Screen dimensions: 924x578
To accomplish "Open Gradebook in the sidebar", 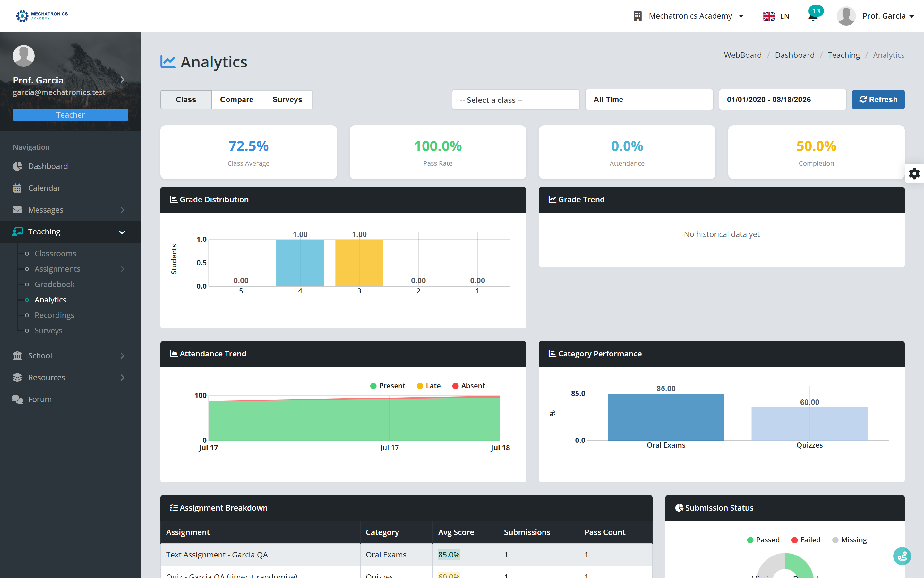I will [55, 285].
